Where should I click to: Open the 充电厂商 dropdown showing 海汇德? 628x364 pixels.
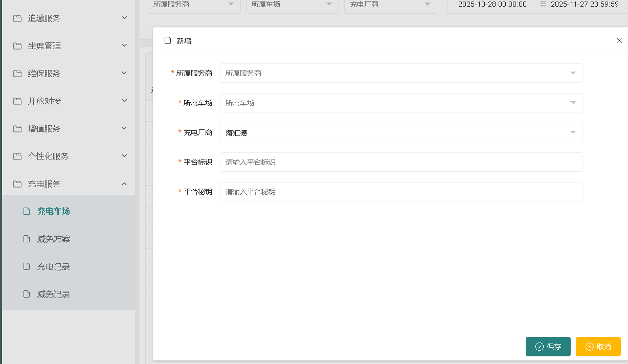(401, 132)
